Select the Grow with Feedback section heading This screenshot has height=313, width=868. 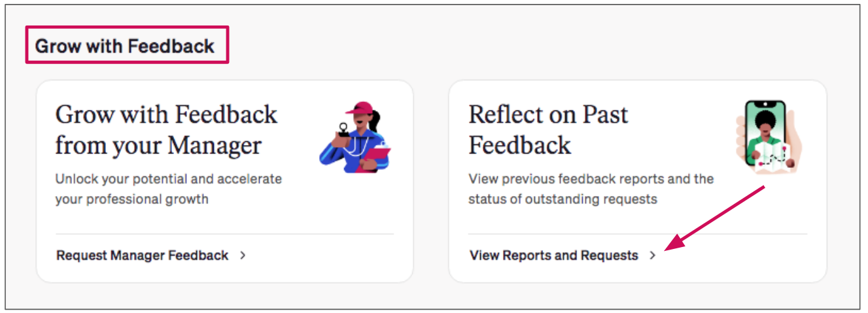[x=125, y=46]
